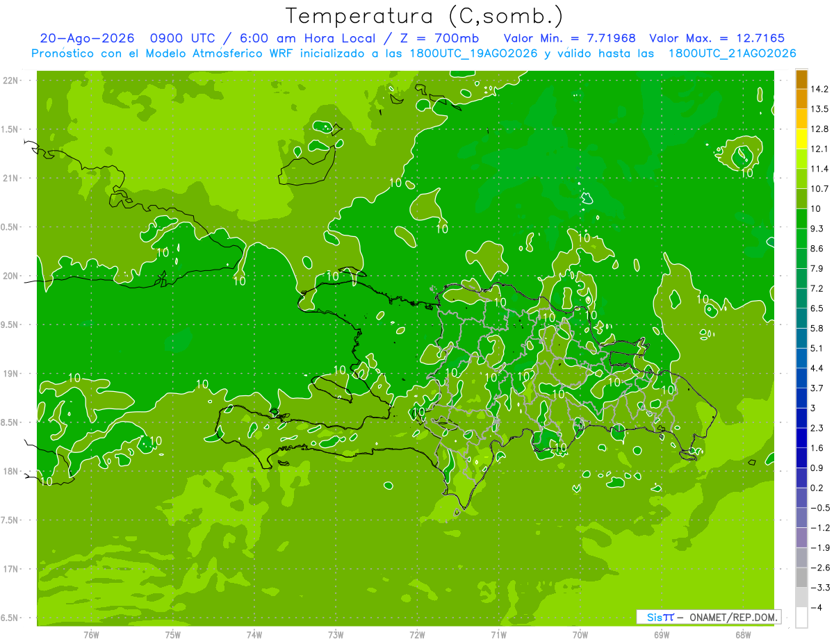Screen dimensions: 834x644
Task: Click the '14.2' colorbar value
Action: coord(819,89)
